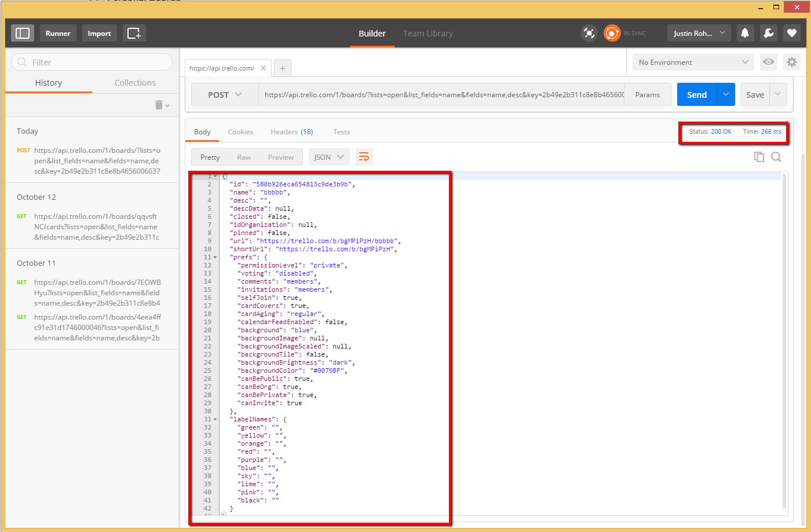Select the History tab
The height and width of the screenshot is (532, 811).
click(49, 83)
